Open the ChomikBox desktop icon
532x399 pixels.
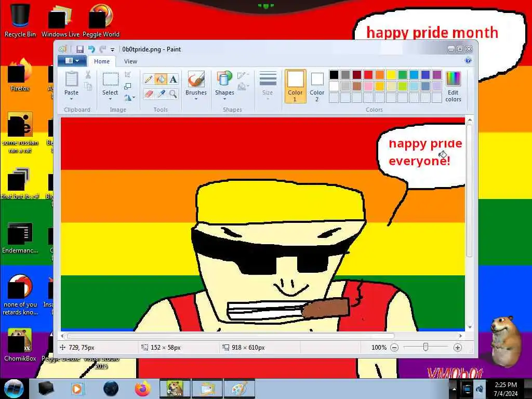click(20, 345)
